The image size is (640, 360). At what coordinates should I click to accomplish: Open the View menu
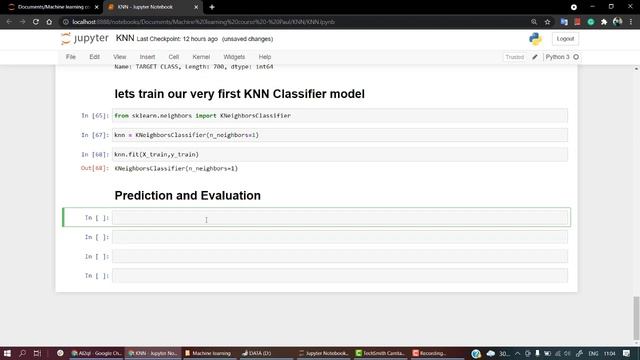click(120, 57)
